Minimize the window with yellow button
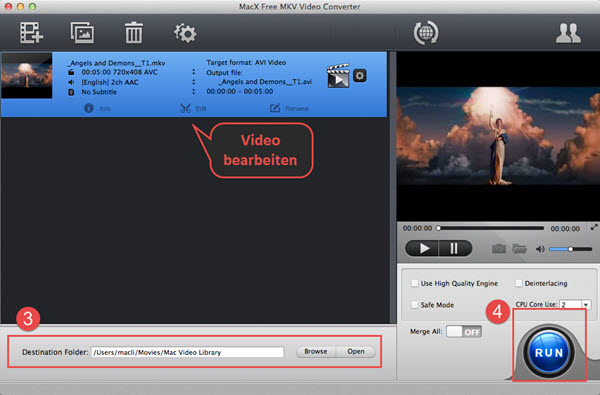This screenshot has height=395, width=600. pos(21,6)
